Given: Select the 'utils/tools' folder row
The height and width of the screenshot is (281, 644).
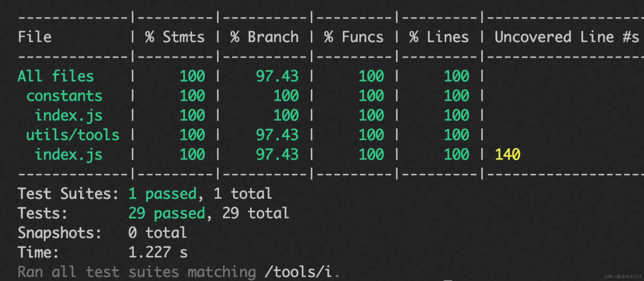Looking at the screenshot, I should point(73,135).
